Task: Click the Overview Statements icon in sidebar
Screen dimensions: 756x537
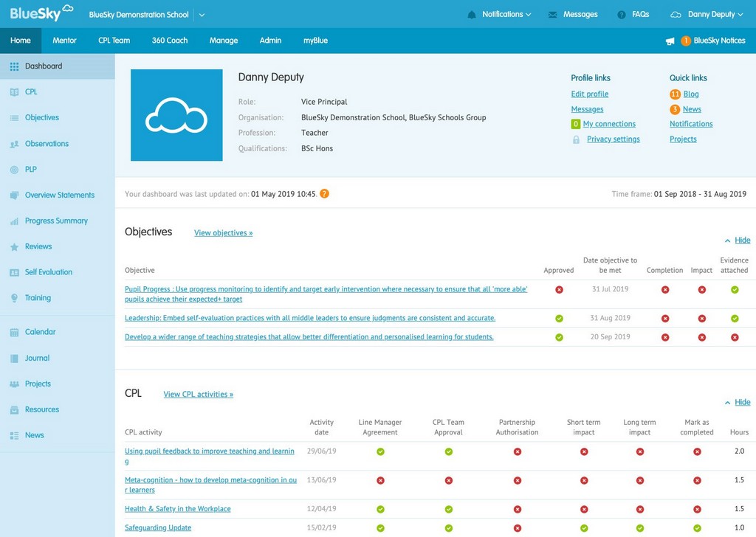Action: coord(15,195)
